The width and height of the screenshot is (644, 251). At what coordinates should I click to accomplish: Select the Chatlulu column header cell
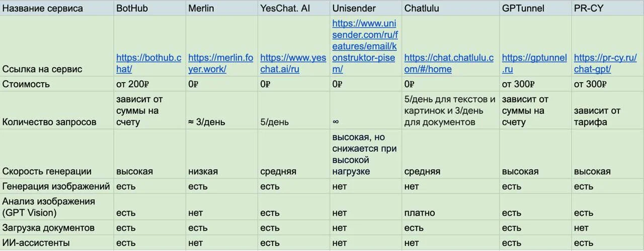pos(451,8)
